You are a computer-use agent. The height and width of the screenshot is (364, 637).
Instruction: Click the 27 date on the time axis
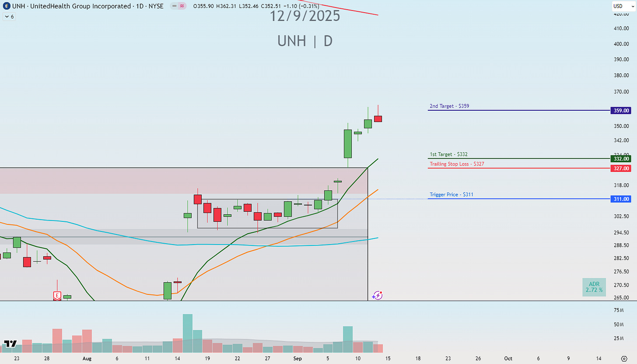point(267,358)
